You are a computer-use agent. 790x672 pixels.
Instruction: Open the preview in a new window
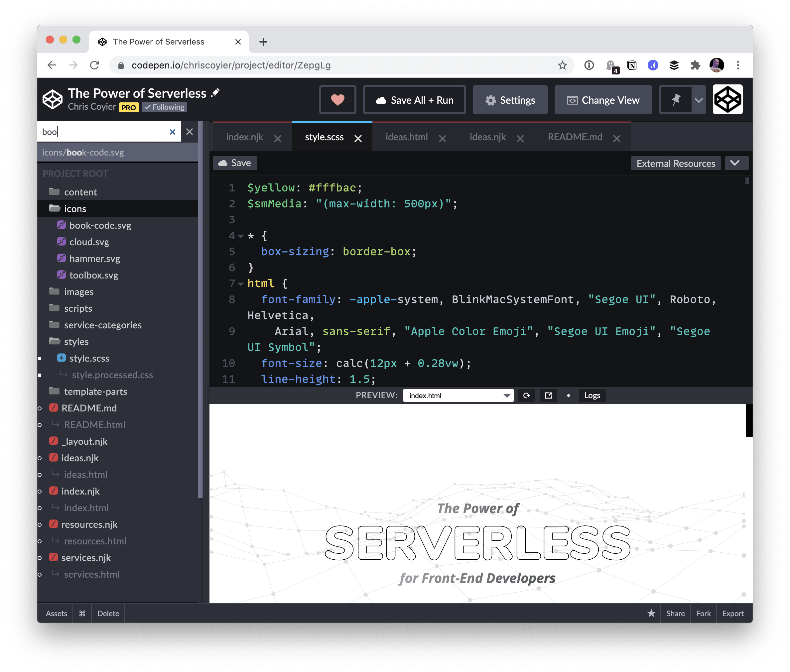click(548, 395)
